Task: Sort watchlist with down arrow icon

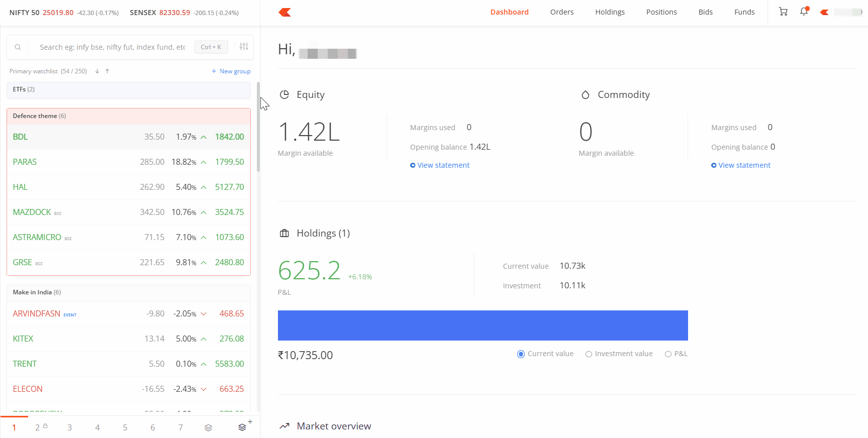Action: [x=97, y=71]
